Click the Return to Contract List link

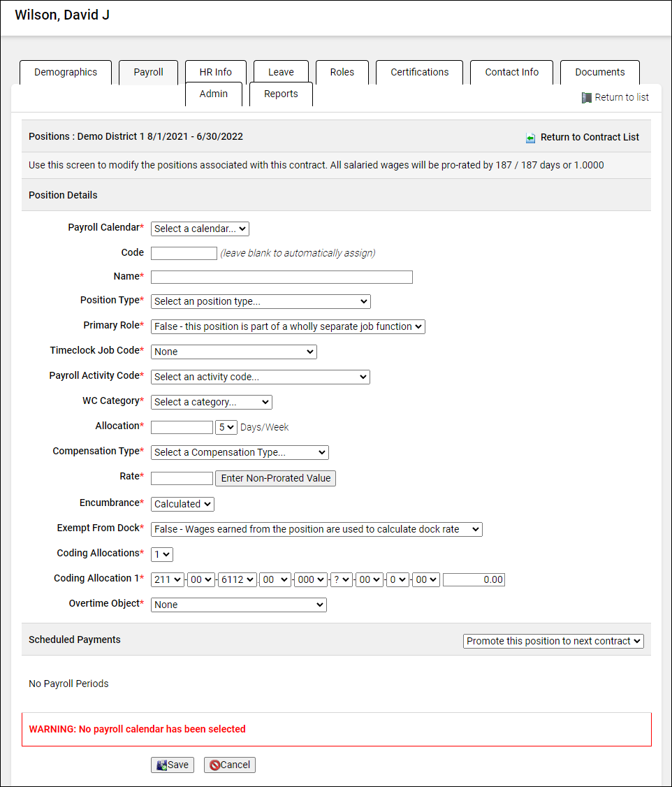pos(590,137)
